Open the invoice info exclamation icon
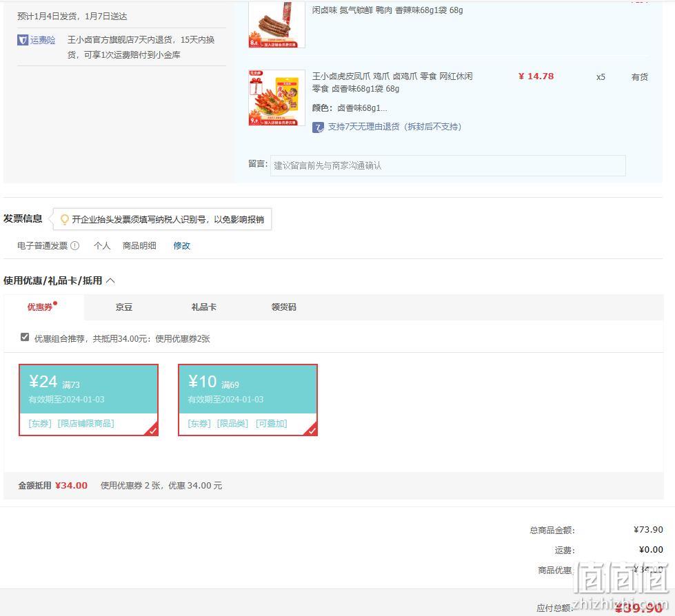This screenshot has height=616, width=675. pyautogui.click(x=75, y=245)
